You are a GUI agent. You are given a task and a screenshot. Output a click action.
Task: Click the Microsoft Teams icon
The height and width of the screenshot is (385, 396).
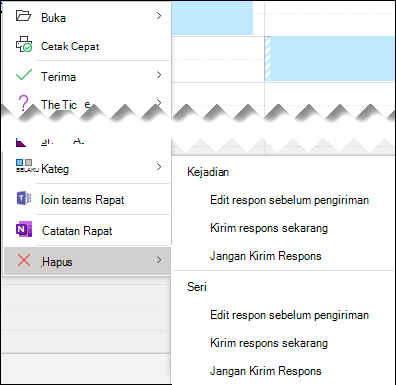(x=24, y=198)
